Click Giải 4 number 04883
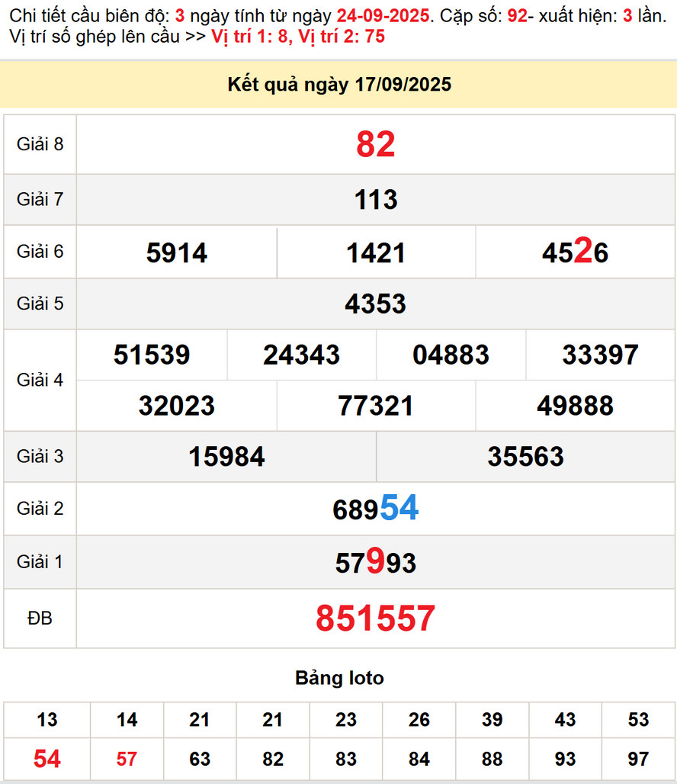This screenshot has height=784, width=677. [x=451, y=355]
